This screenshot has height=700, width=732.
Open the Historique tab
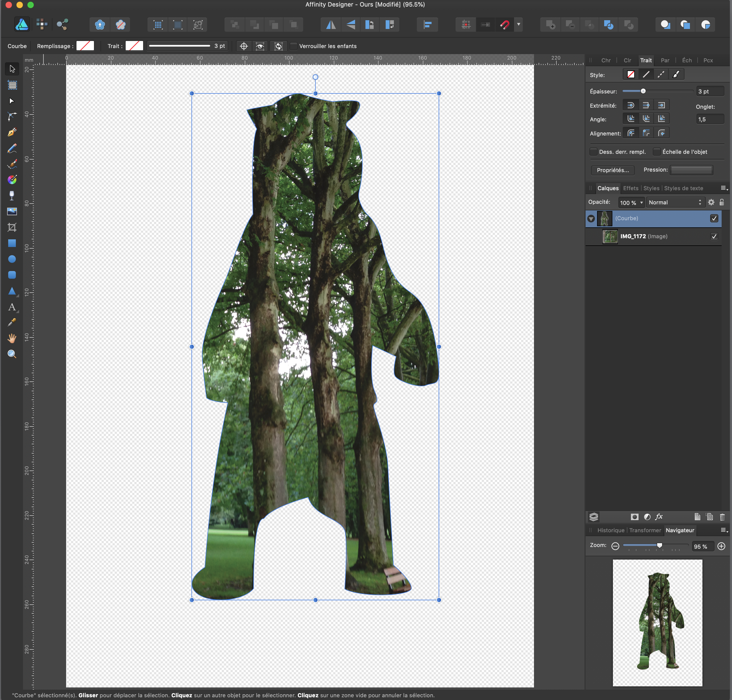[x=610, y=530]
